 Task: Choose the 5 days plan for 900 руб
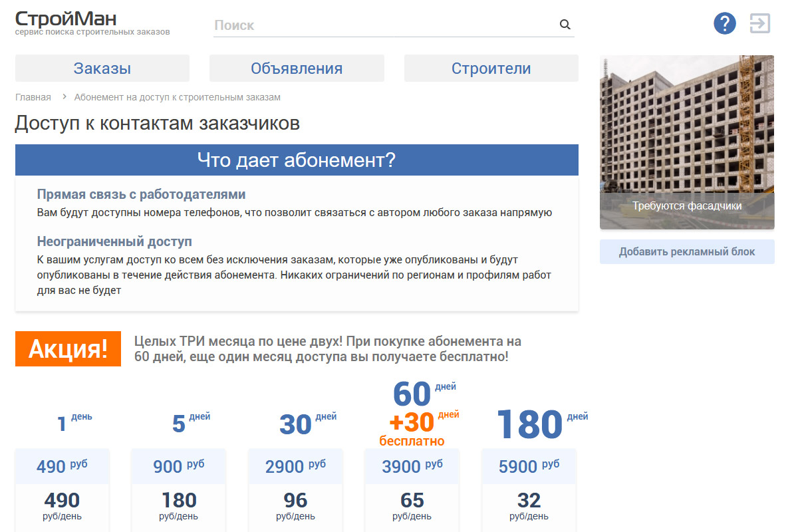pyautogui.click(x=178, y=467)
